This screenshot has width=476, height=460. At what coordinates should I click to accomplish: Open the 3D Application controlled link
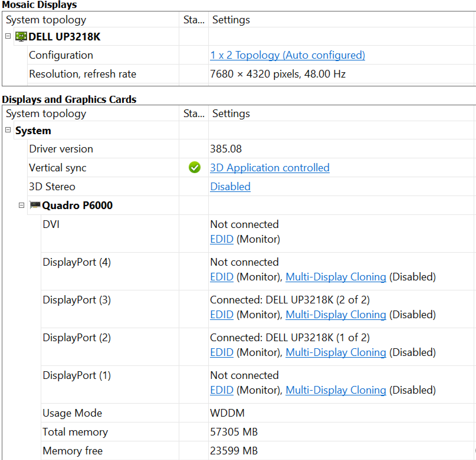(270, 168)
